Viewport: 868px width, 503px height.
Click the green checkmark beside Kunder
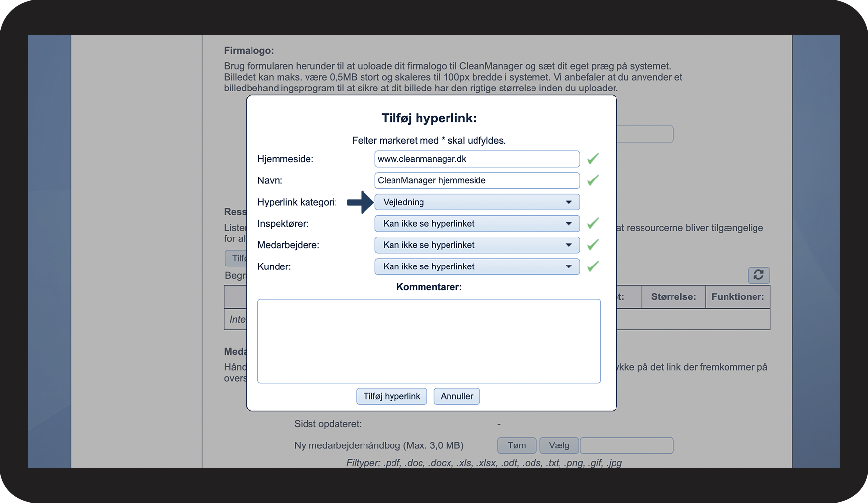(x=593, y=266)
